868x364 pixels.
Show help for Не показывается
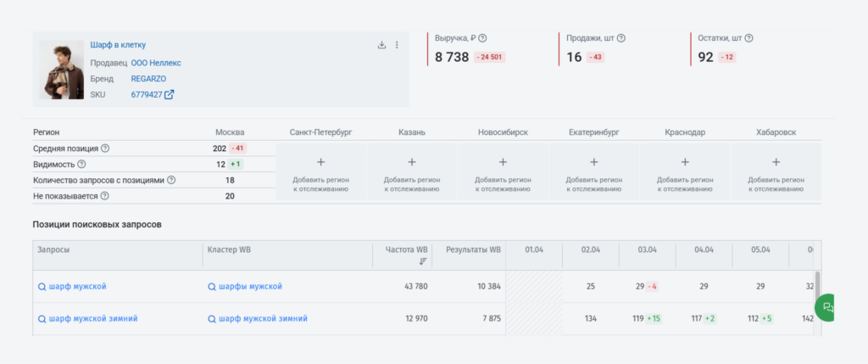click(104, 196)
